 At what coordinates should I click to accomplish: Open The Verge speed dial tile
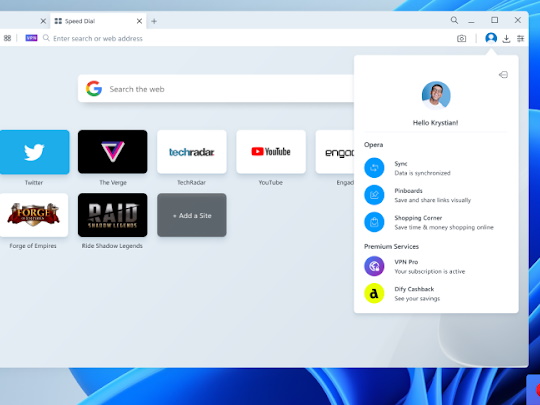click(x=113, y=152)
